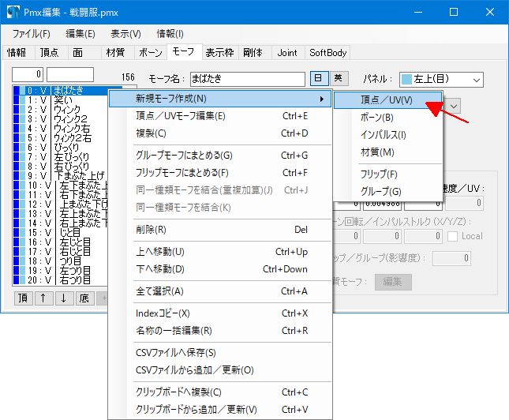
Task: Select morph row 20: 右つり目
Action: pos(61,280)
